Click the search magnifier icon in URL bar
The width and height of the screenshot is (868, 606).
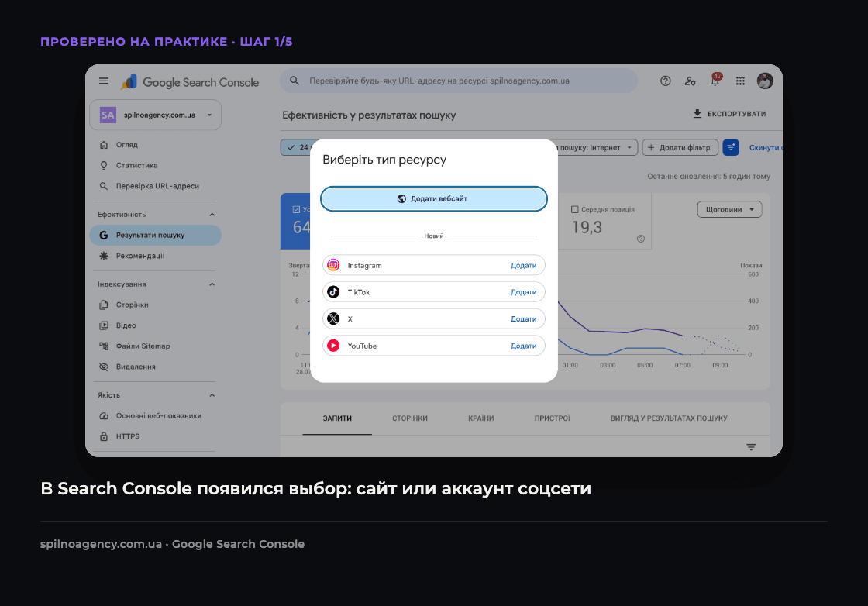[294, 81]
